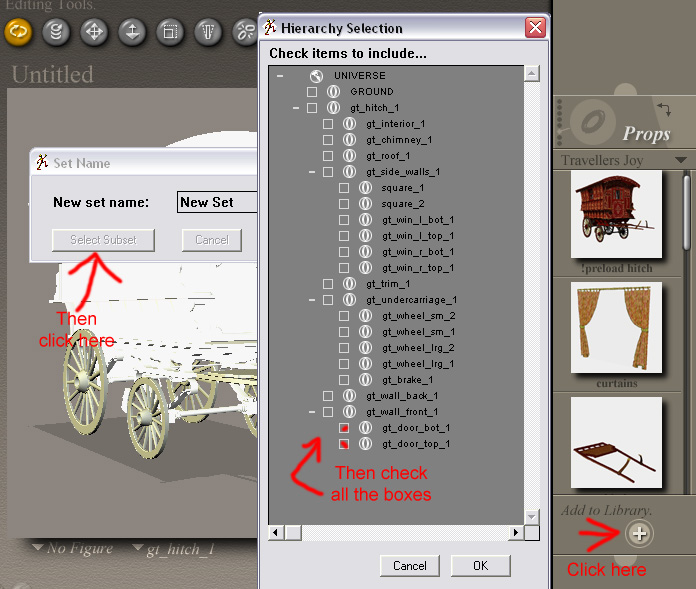
Task: Open the gt_hitch_1 element dropdown
Action: pos(138,548)
